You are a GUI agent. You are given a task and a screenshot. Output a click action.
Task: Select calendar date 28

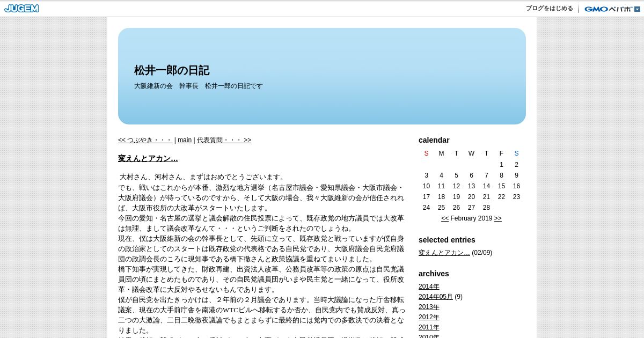coord(486,208)
